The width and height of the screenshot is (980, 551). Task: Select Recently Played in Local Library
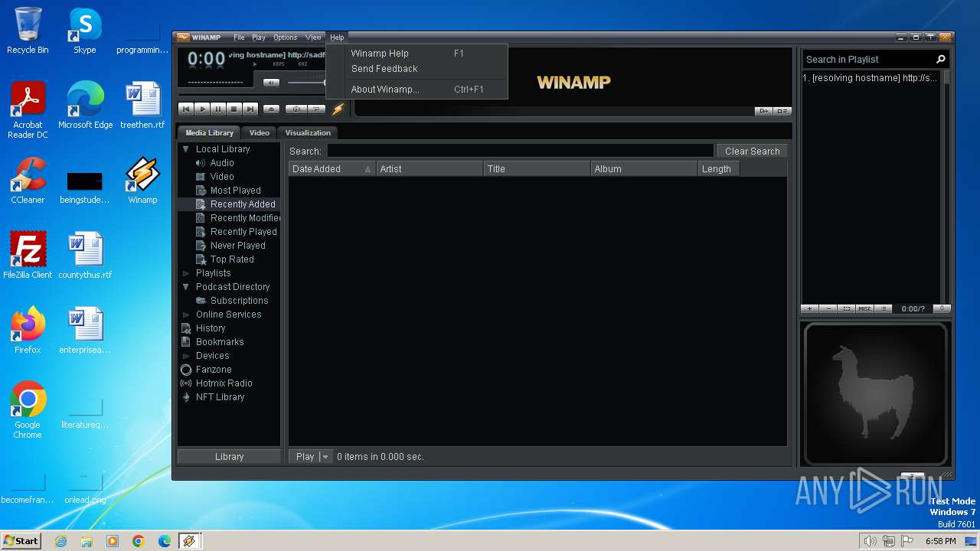243,232
